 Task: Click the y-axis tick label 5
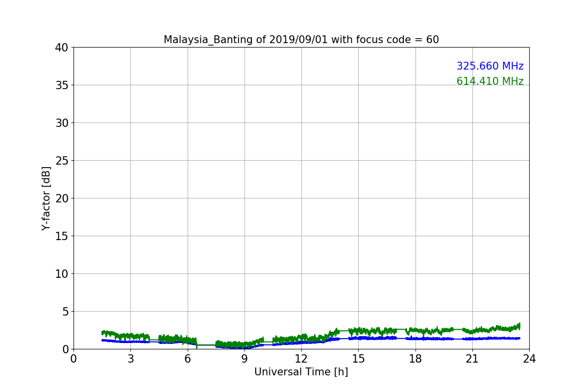point(65,312)
